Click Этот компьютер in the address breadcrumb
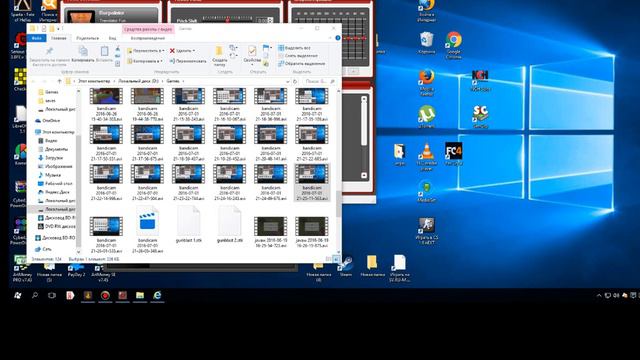 94,81
